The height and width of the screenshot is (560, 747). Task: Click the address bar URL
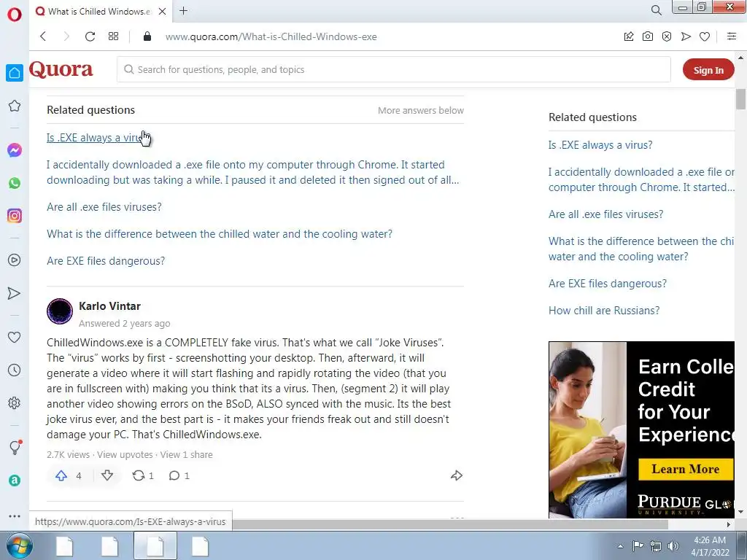pos(271,36)
